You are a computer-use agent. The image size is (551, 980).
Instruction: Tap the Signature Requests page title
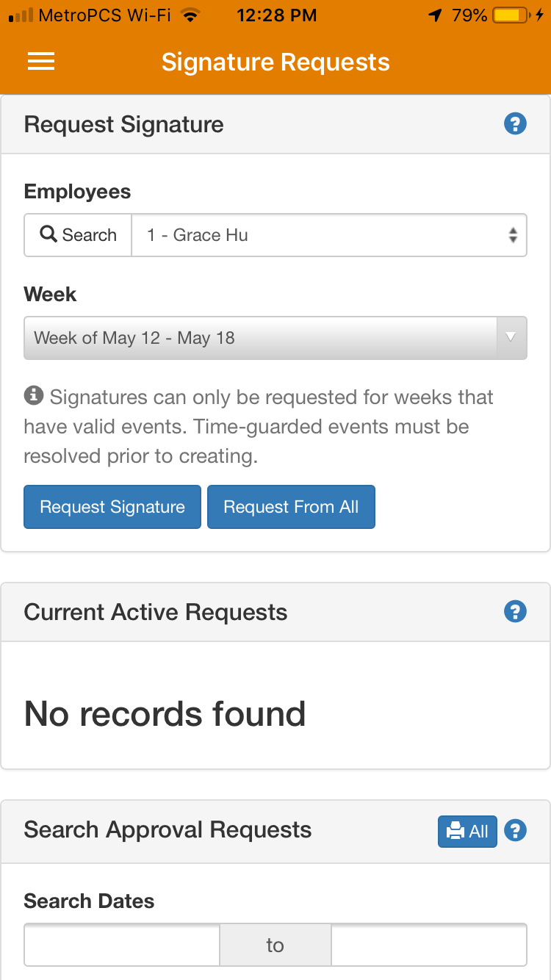275,62
